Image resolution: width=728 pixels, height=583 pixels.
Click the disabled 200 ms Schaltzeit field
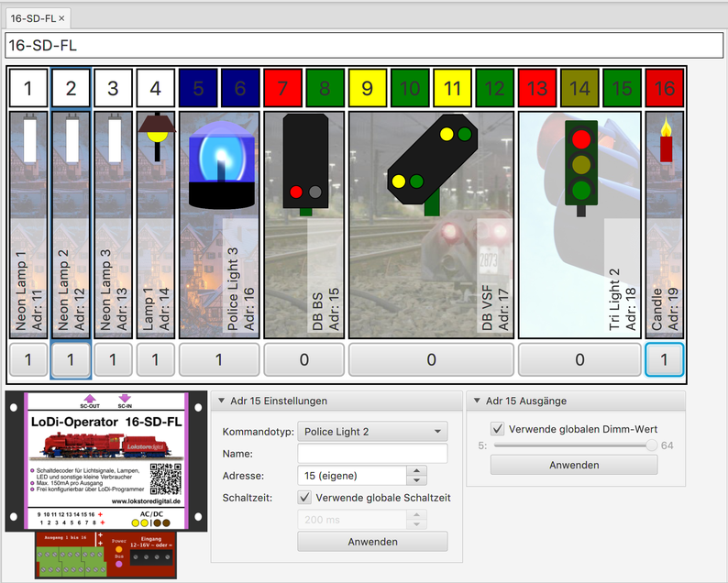point(352,520)
